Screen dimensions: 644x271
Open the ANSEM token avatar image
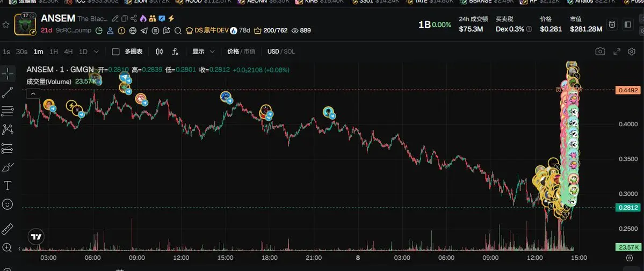click(25, 24)
